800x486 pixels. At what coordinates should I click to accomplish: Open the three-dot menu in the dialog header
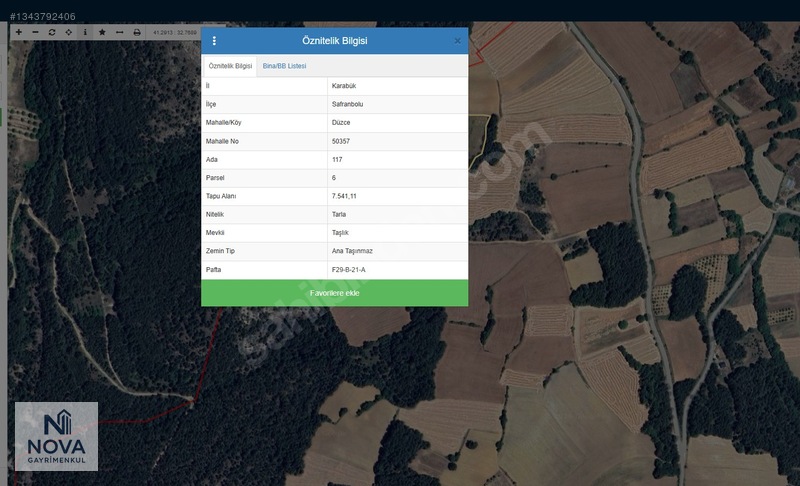[x=214, y=41]
